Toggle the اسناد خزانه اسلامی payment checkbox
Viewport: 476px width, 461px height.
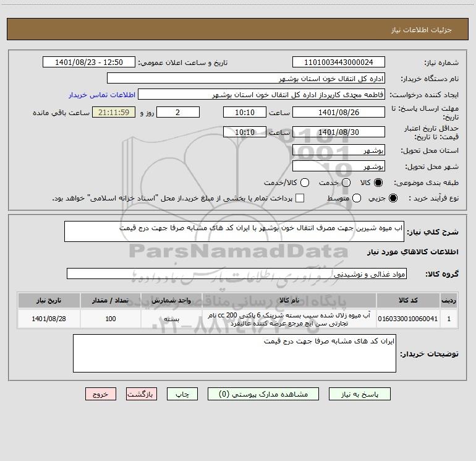(300, 198)
